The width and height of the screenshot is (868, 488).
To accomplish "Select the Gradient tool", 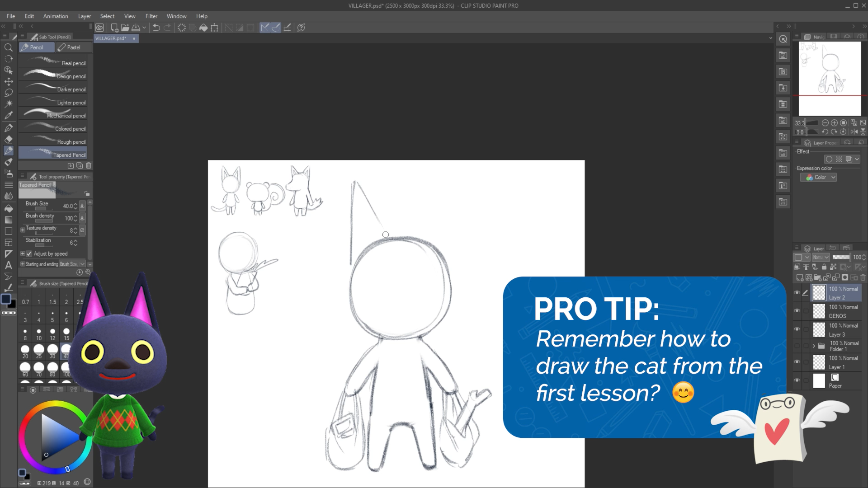I will pos(8,220).
